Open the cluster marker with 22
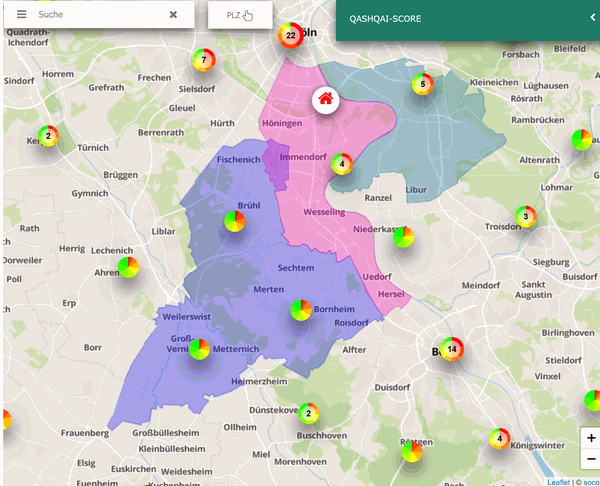This screenshot has height=486, width=600. click(291, 35)
